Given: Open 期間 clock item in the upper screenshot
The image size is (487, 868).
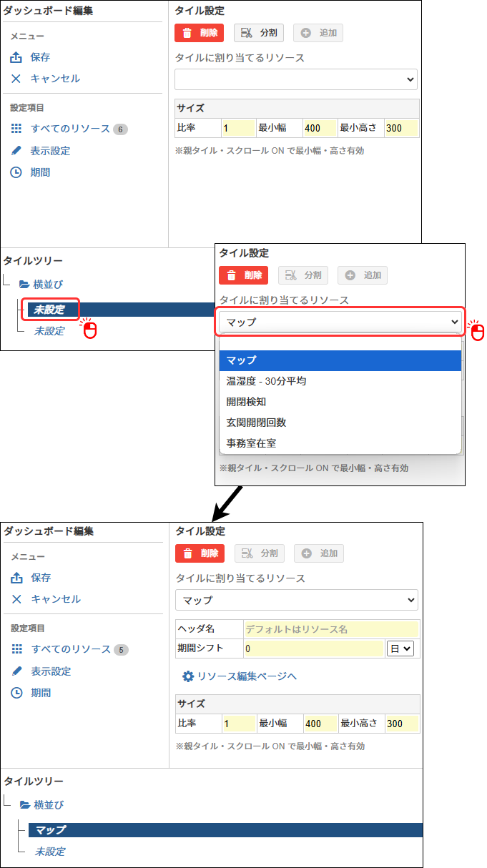Looking at the screenshot, I should [30, 172].
